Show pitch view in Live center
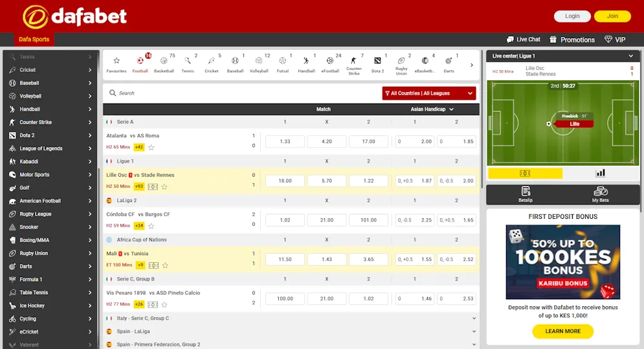Viewport: 644px width, 349px height. pos(525,173)
